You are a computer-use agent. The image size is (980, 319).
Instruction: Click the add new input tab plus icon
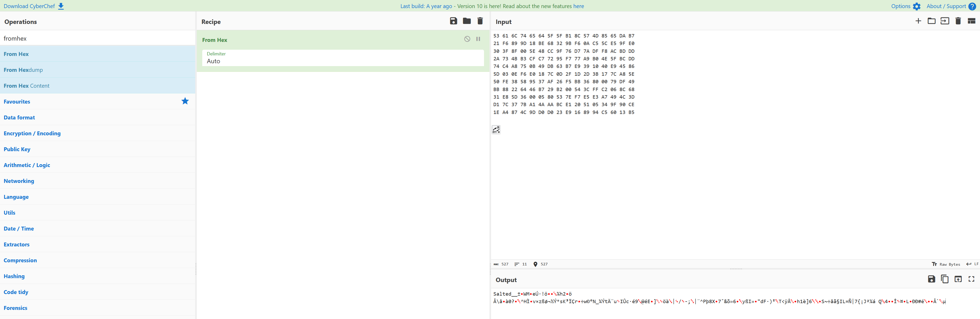(918, 21)
